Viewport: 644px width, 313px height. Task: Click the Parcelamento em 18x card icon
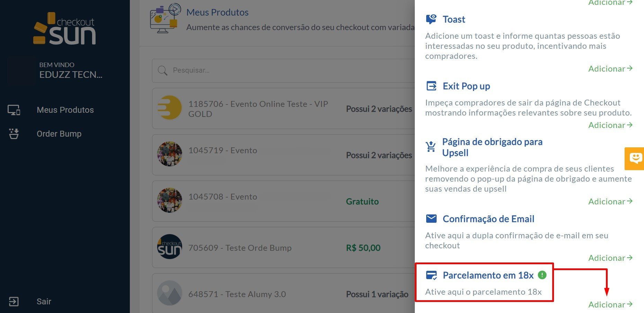point(431,275)
